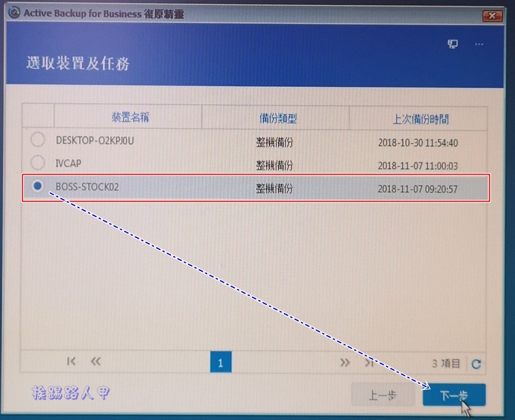Go to next page with double-right arrows
515x420 pixels.
pos(345,363)
